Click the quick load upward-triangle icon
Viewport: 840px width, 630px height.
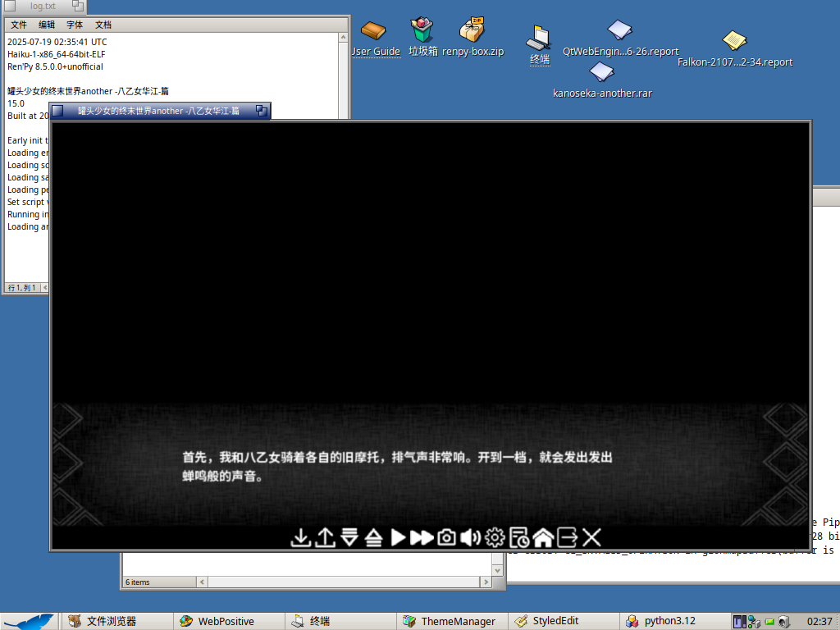(x=373, y=537)
